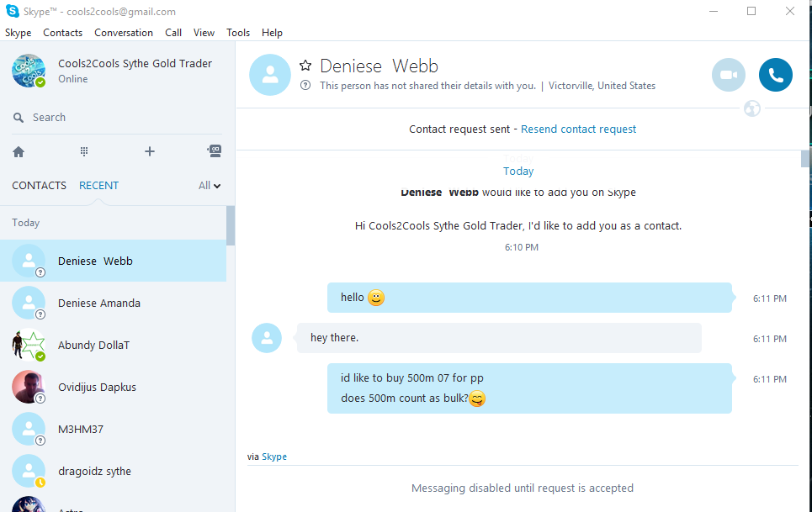Click in the Search field
812x512 pixels.
117,118
